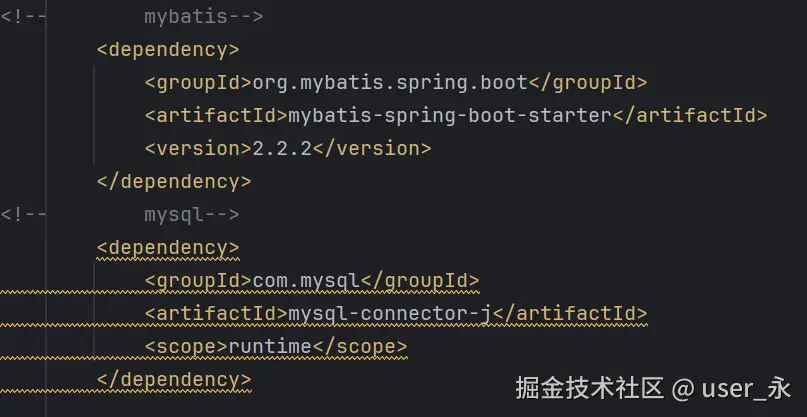Screen dimensions: 807x417
Task: Click the "<!--" marker before mybatis
Action: point(22,17)
